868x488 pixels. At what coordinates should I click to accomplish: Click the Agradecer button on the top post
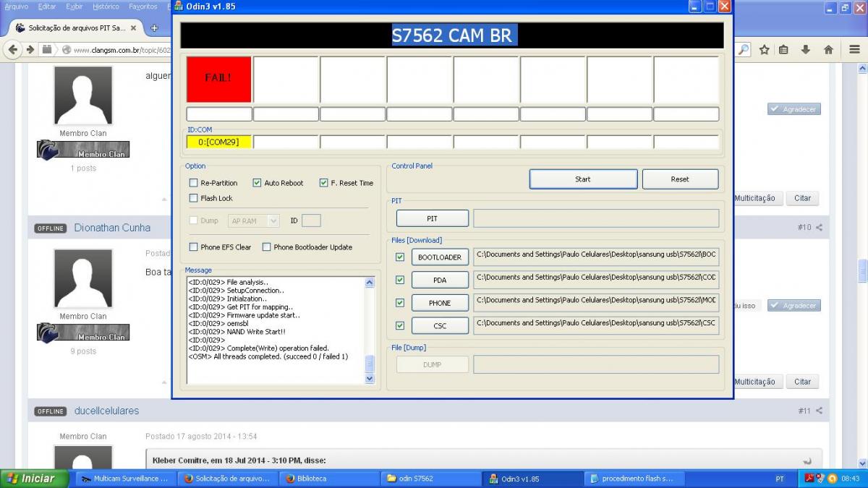click(x=794, y=109)
